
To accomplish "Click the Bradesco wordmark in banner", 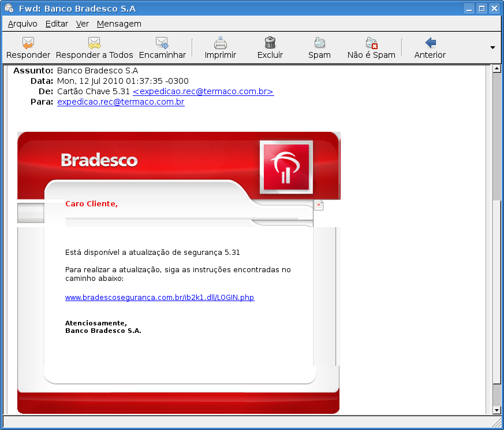I will pyautogui.click(x=99, y=160).
